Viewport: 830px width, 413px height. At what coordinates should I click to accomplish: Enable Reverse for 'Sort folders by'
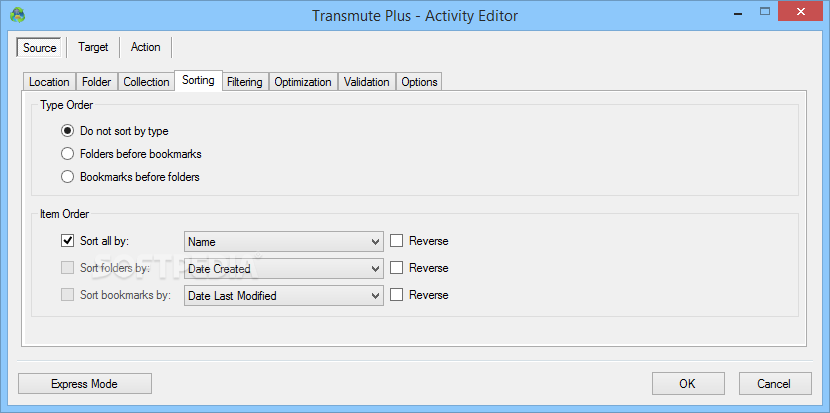[396, 268]
